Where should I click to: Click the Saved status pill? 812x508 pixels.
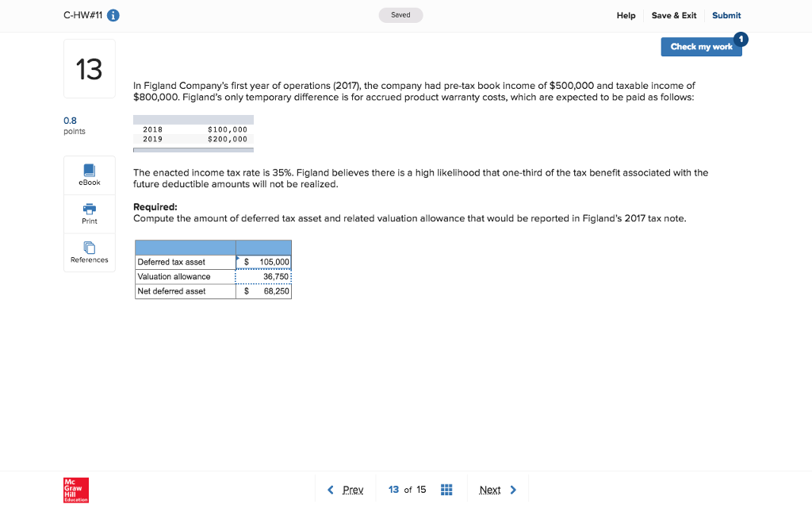coord(400,15)
